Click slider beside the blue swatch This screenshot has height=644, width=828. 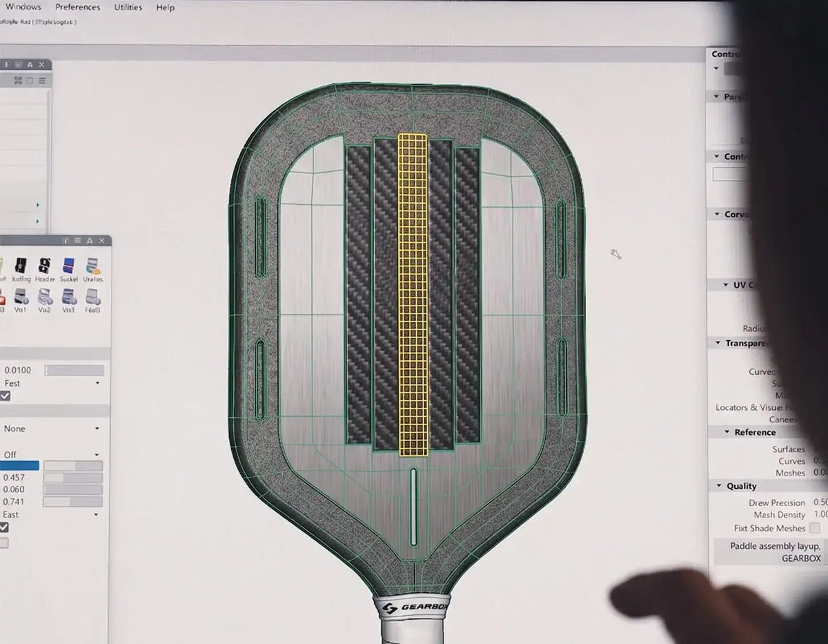(x=72, y=466)
